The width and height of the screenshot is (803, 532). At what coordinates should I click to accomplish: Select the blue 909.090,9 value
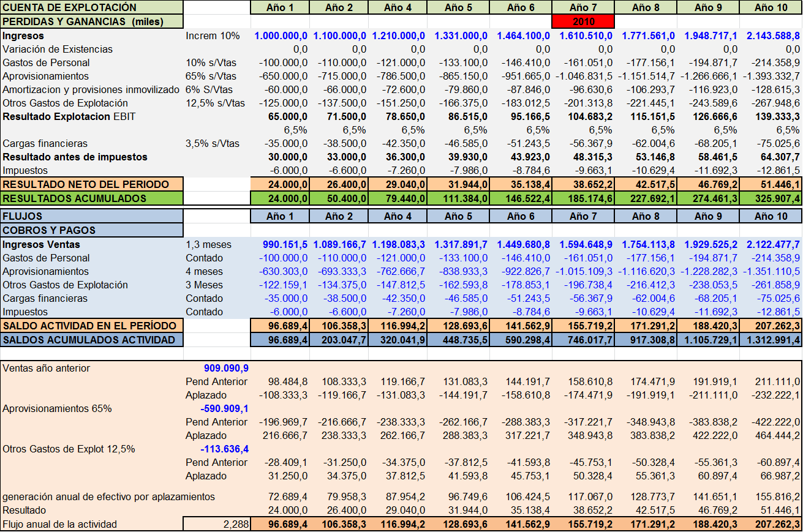click(x=226, y=368)
